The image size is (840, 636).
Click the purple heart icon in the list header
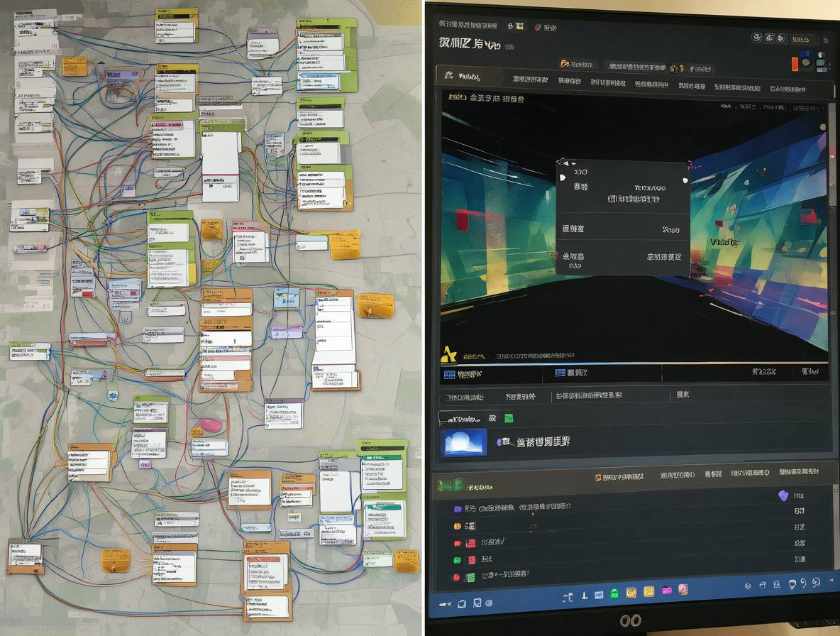pyautogui.click(x=783, y=495)
